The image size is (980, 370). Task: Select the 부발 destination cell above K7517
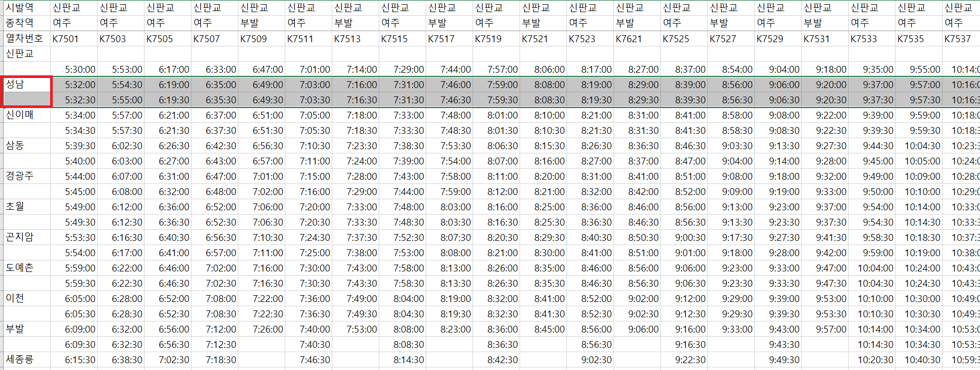(x=449, y=23)
